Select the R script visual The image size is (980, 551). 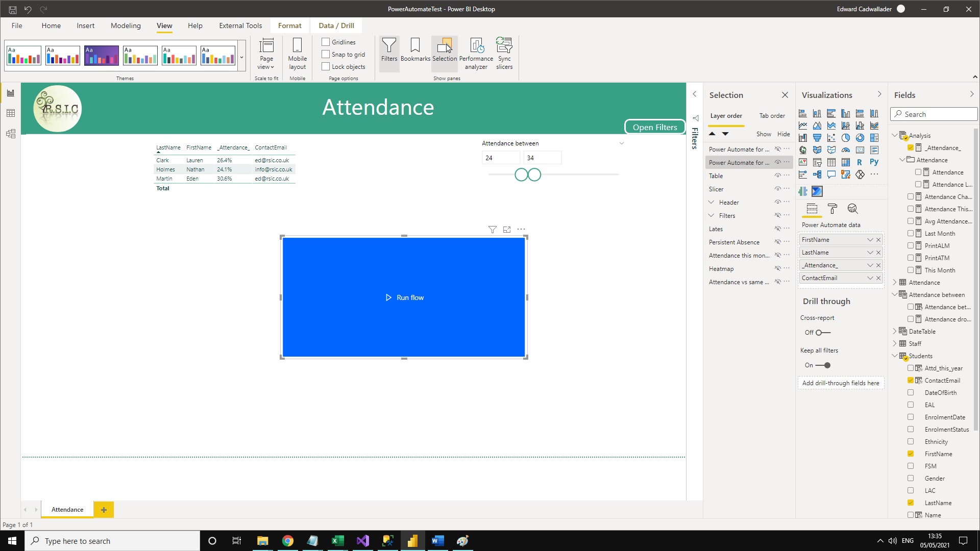pyautogui.click(x=860, y=162)
